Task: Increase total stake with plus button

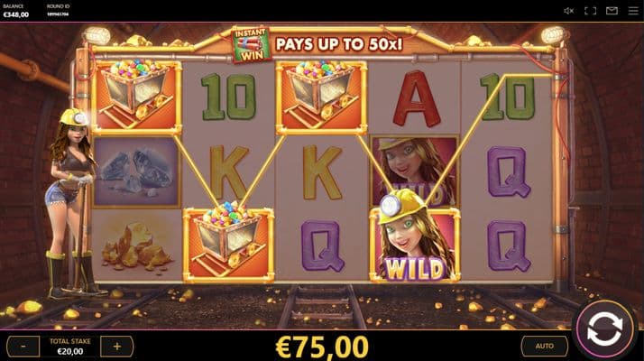Action: [x=117, y=347]
